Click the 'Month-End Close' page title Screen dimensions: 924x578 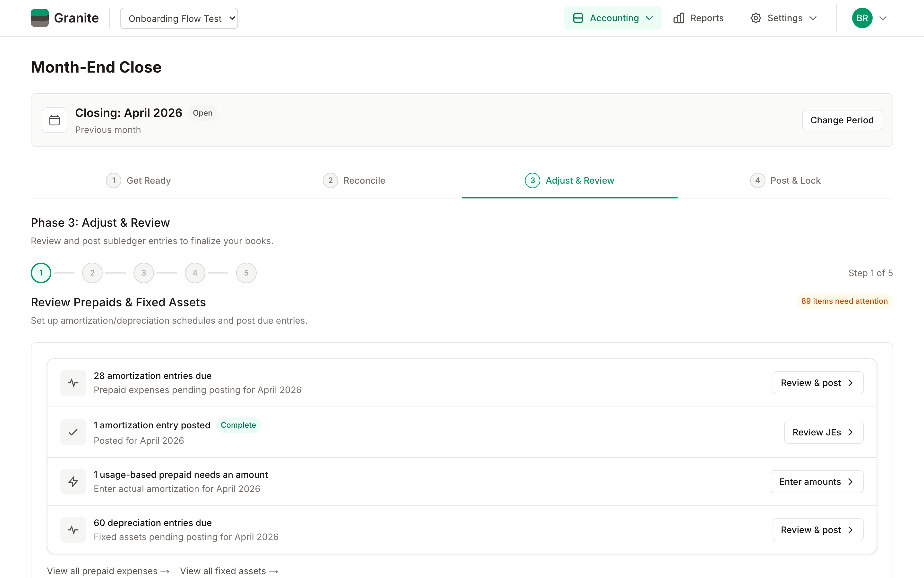(96, 67)
